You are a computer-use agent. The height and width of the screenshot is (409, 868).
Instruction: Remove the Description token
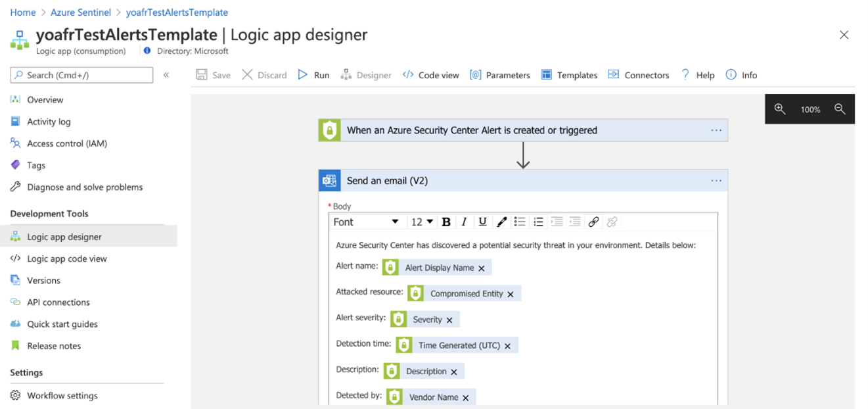pyautogui.click(x=453, y=372)
